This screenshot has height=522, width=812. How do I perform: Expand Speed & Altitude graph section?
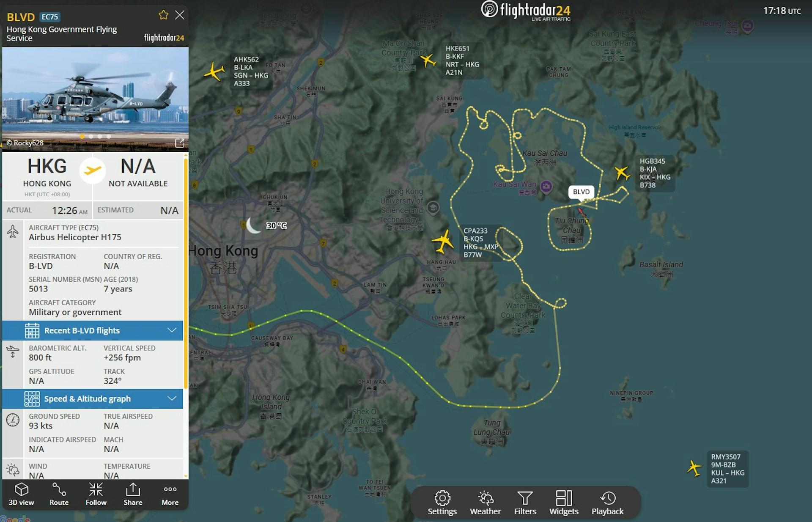(x=93, y=398)
